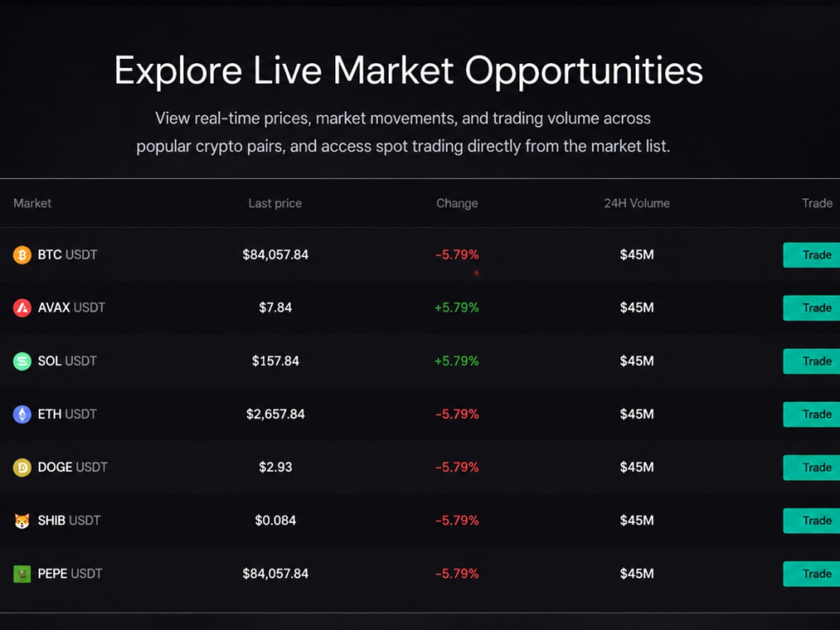Screen dimensions: 840x630
Task: Open the ETH USDT market name
Action: (x=67, y=414)
